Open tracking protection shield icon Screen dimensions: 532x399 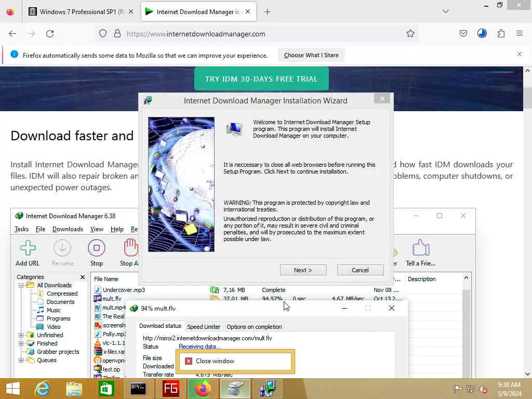(103, 34)
